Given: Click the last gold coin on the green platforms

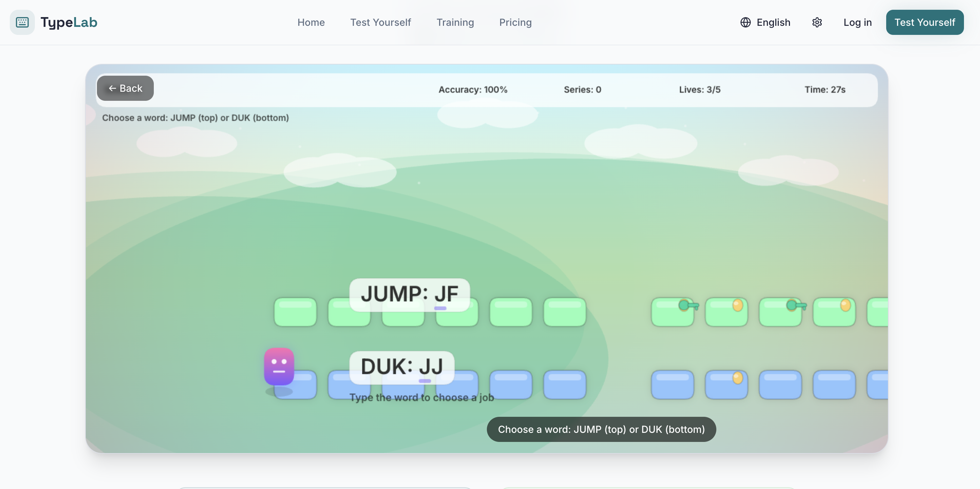Looking at the screenshot, I should click(845, 305).
